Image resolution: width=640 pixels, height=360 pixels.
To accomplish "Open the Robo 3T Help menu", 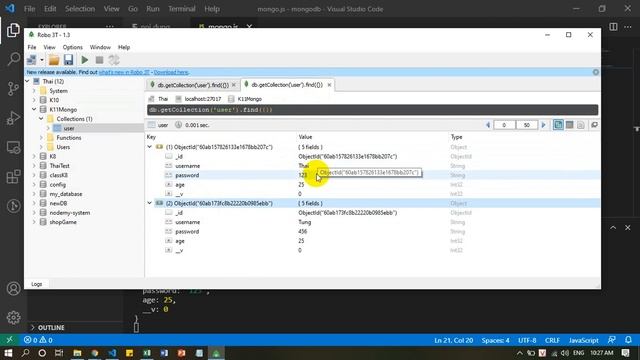I will pyautogui.click(x=124, y=47).
